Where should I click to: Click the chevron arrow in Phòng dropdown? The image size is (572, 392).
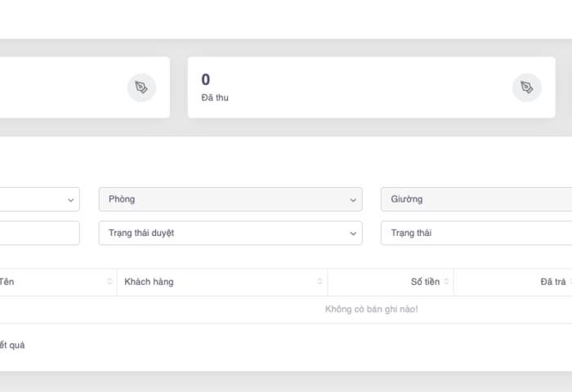point(353,200)
